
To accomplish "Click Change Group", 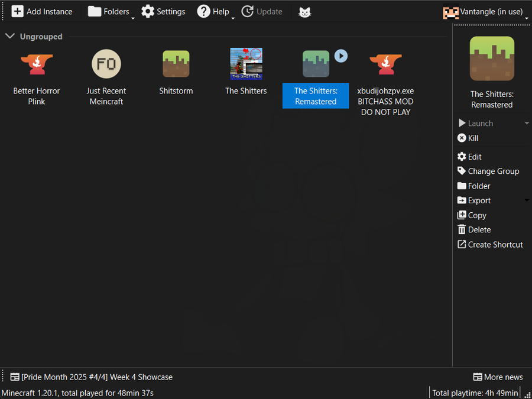I will point(488,171).
